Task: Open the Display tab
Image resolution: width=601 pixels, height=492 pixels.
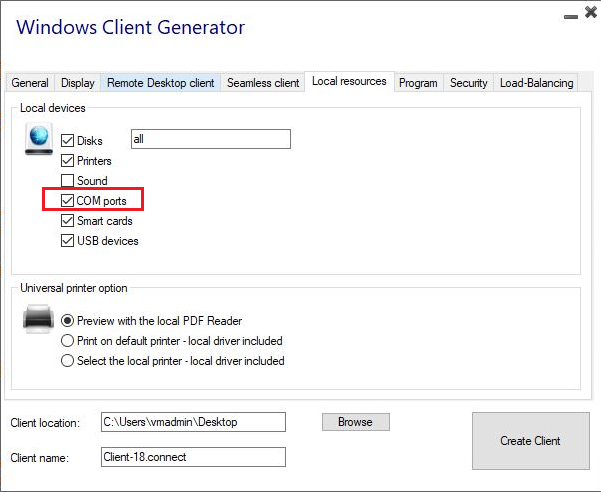Action: point(78,83)
